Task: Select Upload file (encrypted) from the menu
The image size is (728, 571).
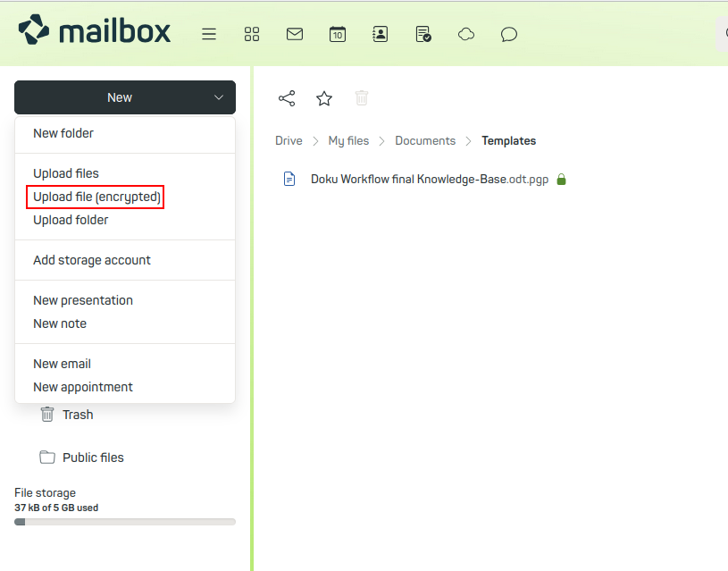Action: (95, 197)
